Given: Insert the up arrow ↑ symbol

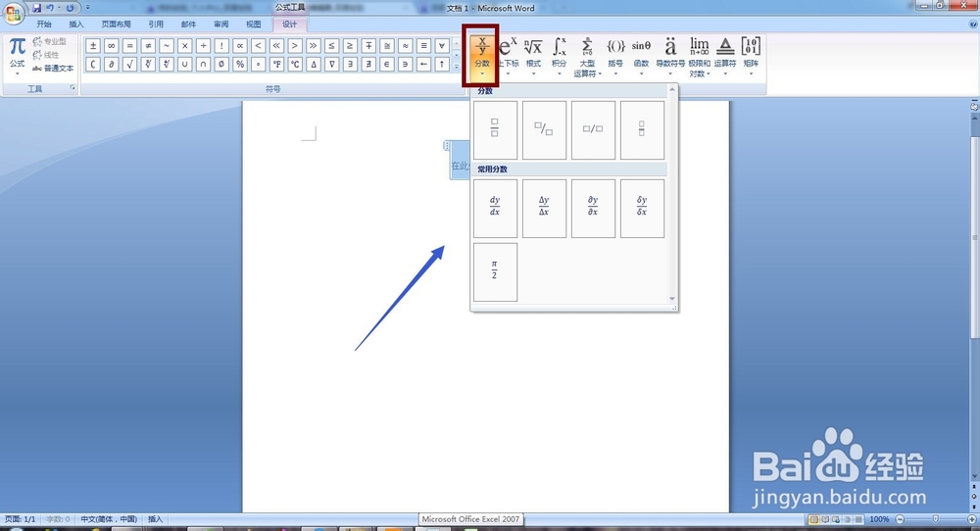Looking at the screenshot, I should [442, 64].
